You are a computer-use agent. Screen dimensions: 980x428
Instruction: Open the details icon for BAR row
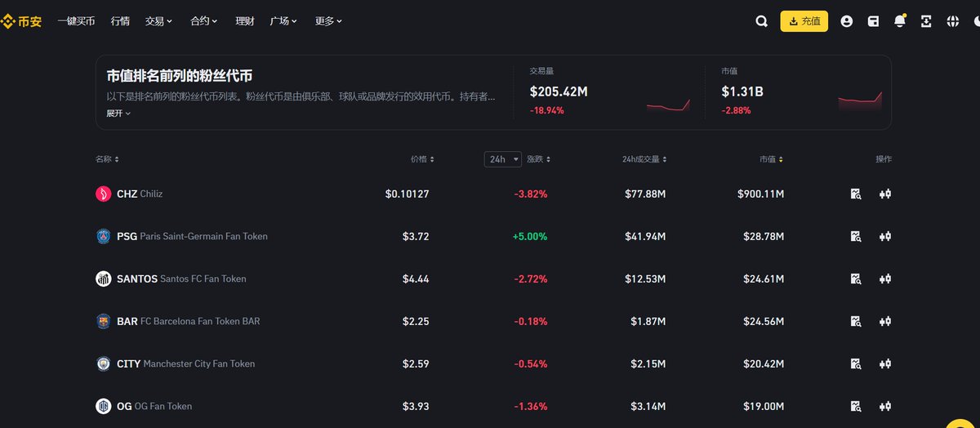pos(856,321)
